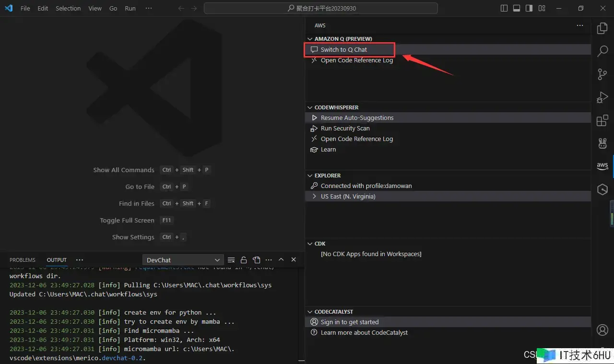This screenshot has width=614, height=364.
Task: Open the Extensions view icon
Action: (x=602, y=120)
